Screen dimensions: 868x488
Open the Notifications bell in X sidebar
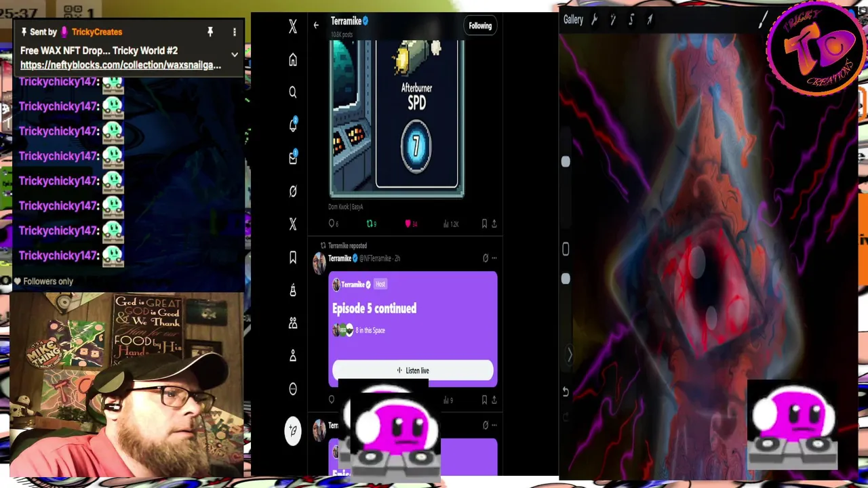(293, 125)
